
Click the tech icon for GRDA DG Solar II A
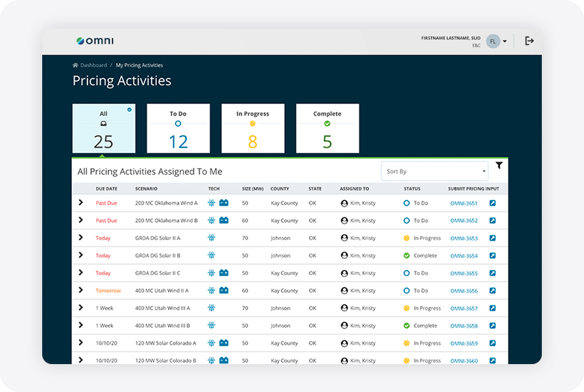pyautogui.click(x=211, y=238)
